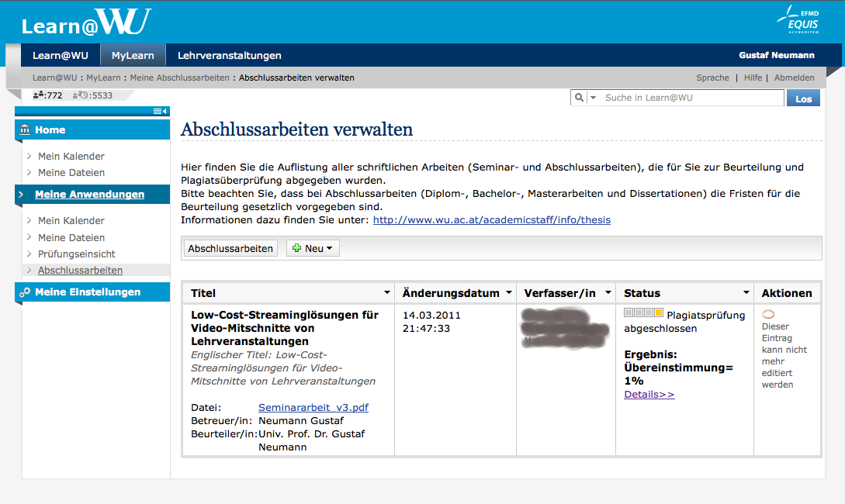
Task: Open the Lehrveranstaltungen tab
Action: pyautogui.click(x=230, y=56)
